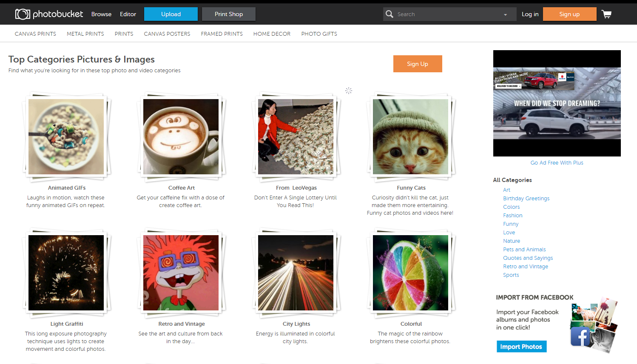Open the Pets and Animals category link
This screenshot has width=637, height=364.
[524, 249]
